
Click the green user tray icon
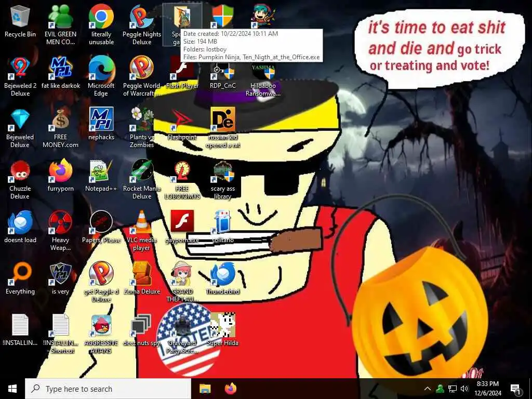tap(440, 389)
